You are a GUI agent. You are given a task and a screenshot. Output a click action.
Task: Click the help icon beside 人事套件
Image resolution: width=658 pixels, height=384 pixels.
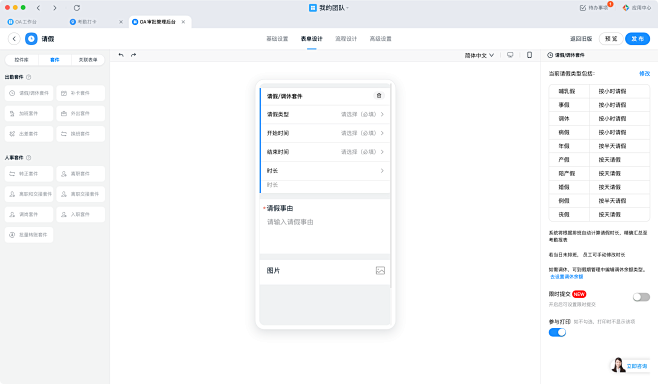pyautogui.click(x=29, y=158)
